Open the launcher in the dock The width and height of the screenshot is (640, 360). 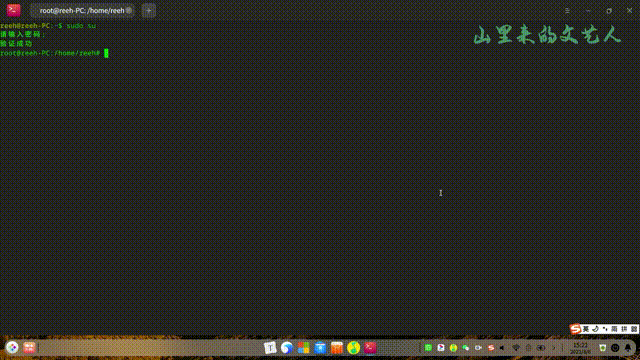(12, 348)
